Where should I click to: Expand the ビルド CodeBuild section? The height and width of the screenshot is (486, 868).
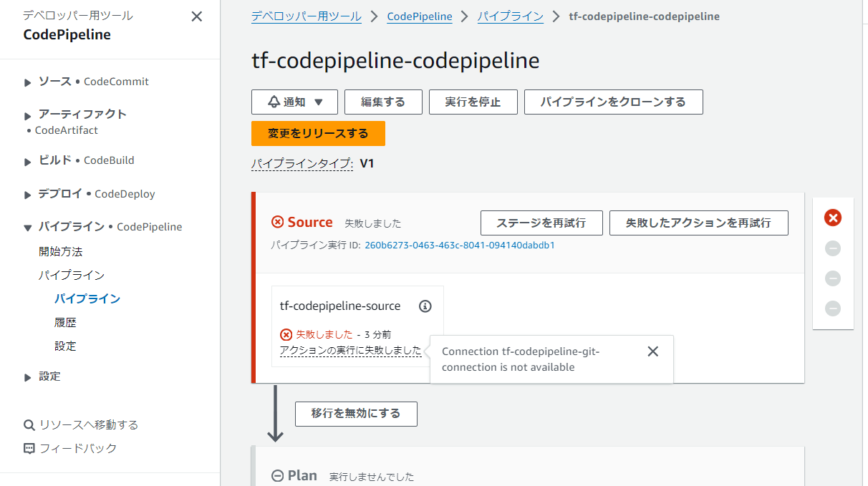pos(28,161)
